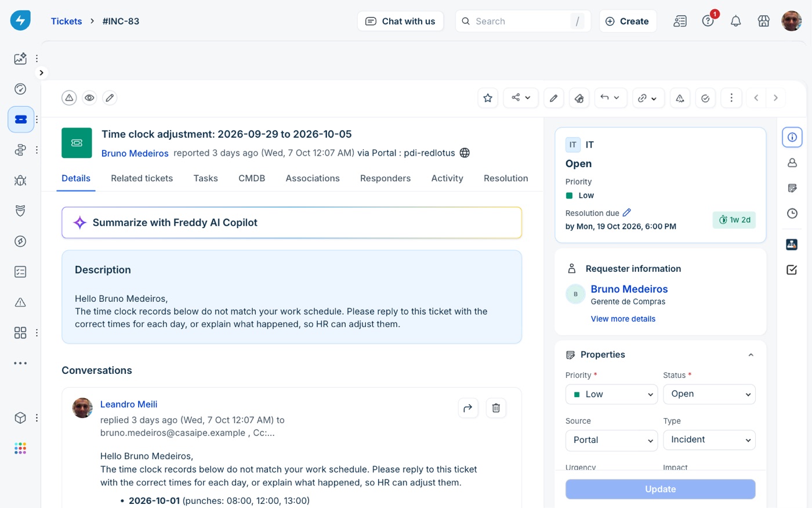Edit ticket with toolbar pencil button
The width and height of the screenshot is (812, 508).
point(553,98)
